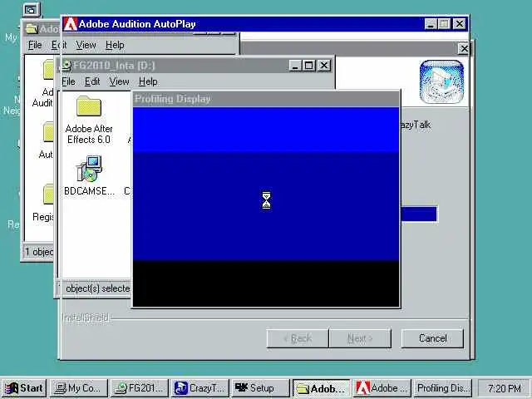Click the drive icon in FG2010 window title
The image size is (532, 399).
(66, 66)
